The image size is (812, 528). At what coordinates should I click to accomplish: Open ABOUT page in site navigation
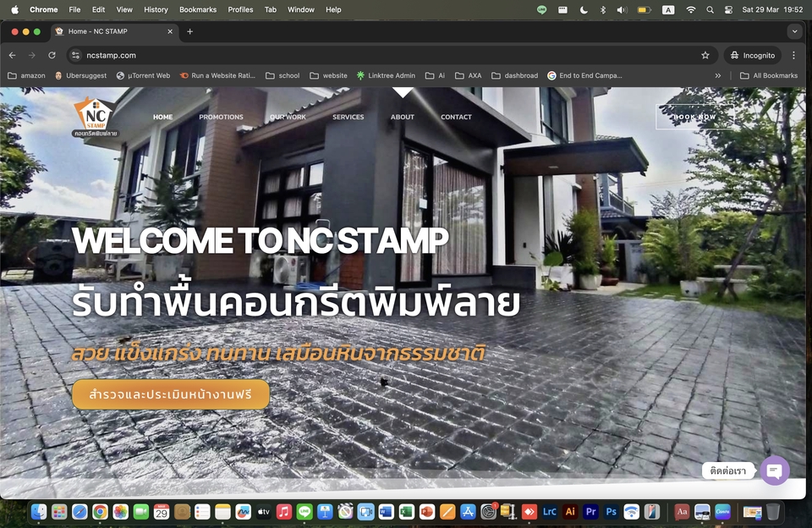click(x=403, y=117)
